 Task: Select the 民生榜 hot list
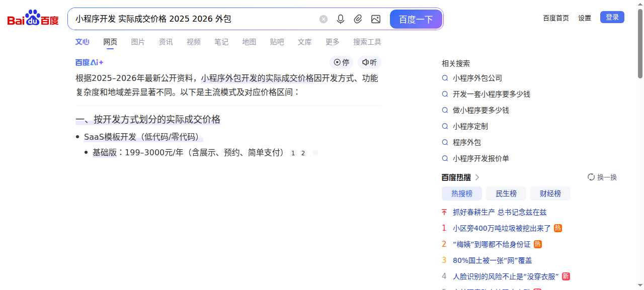click(x=506, y=194)
